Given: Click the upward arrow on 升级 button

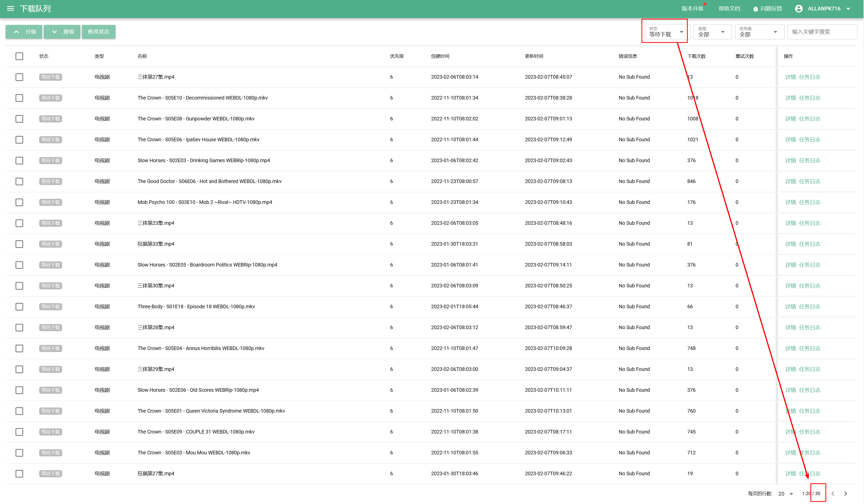Looking at the screenshot, I should coord(16,32).
